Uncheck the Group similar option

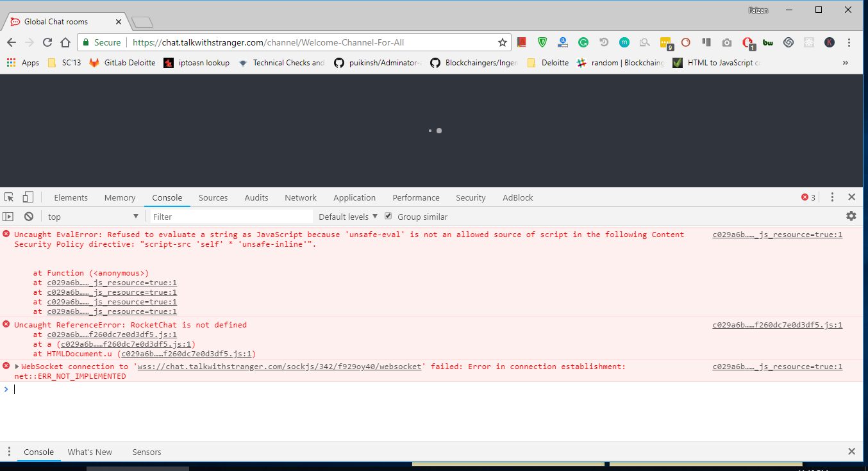tap(388, 217)
